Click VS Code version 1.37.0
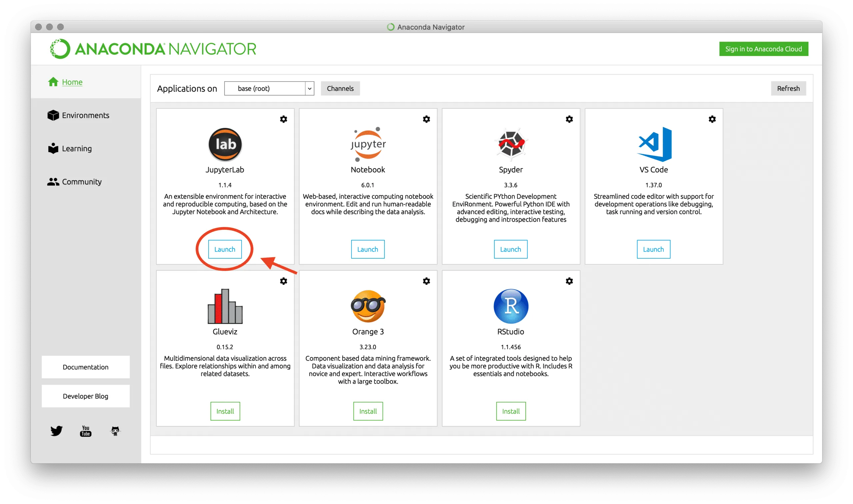The height and width of the screenshot is (504, 853). click(x=653, y=185)
